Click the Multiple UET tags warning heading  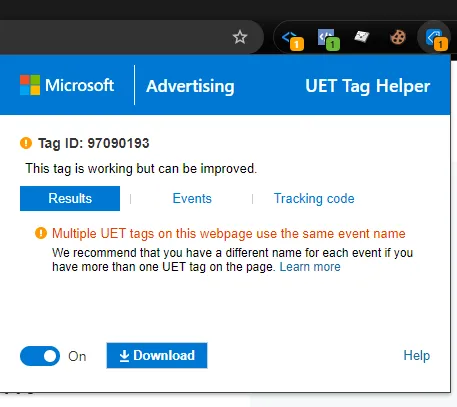coord(229,233)
